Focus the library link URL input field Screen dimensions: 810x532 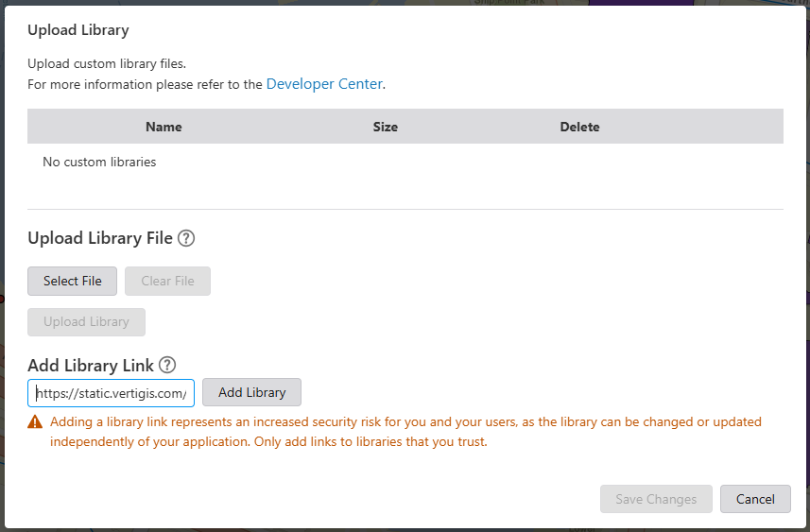[112, 393]
